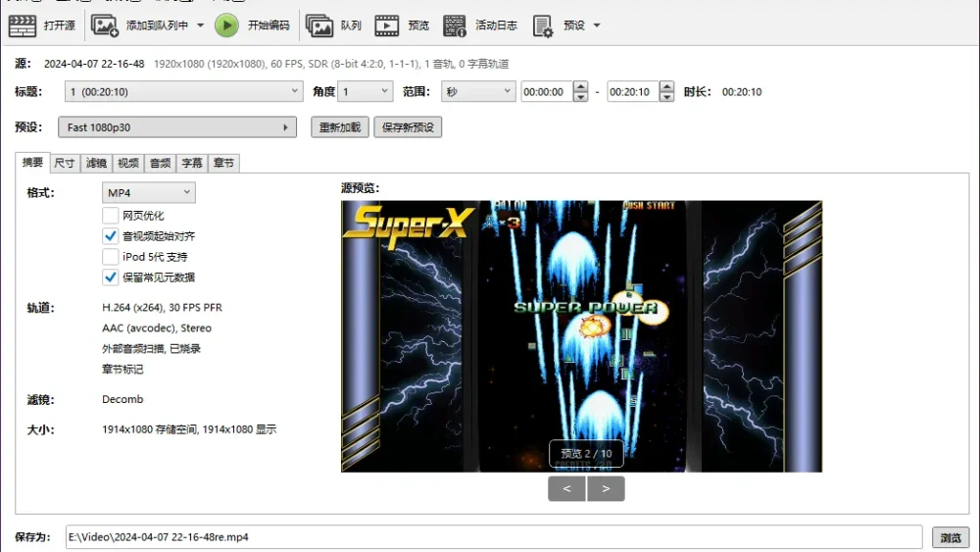Screen dimensions: 980x552
Task: Open the 标题 dropdown showing 1 (00:20:10)
Action: coord(184,92)
